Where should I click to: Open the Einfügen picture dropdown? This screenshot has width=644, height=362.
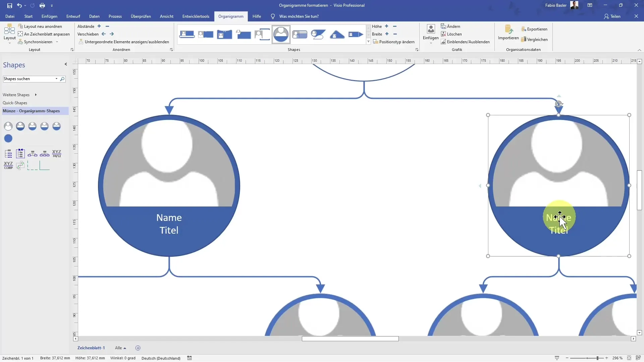click(431, 35)
